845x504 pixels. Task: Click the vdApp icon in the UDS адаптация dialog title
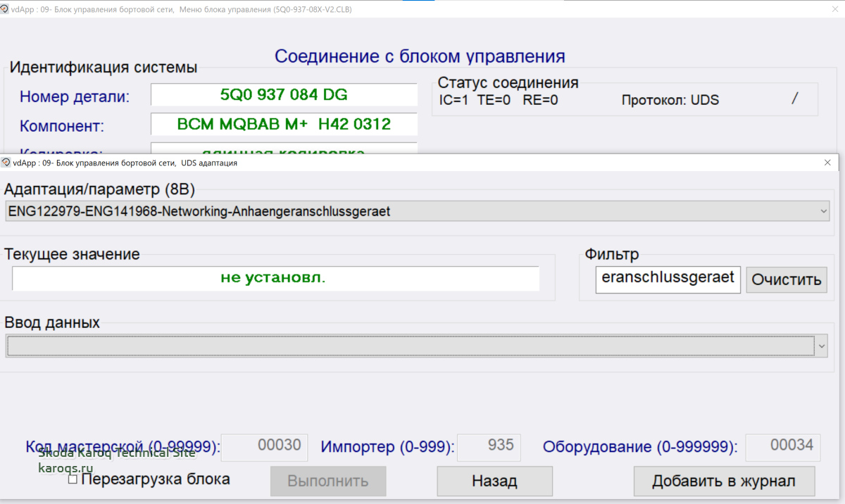point(6,163)
